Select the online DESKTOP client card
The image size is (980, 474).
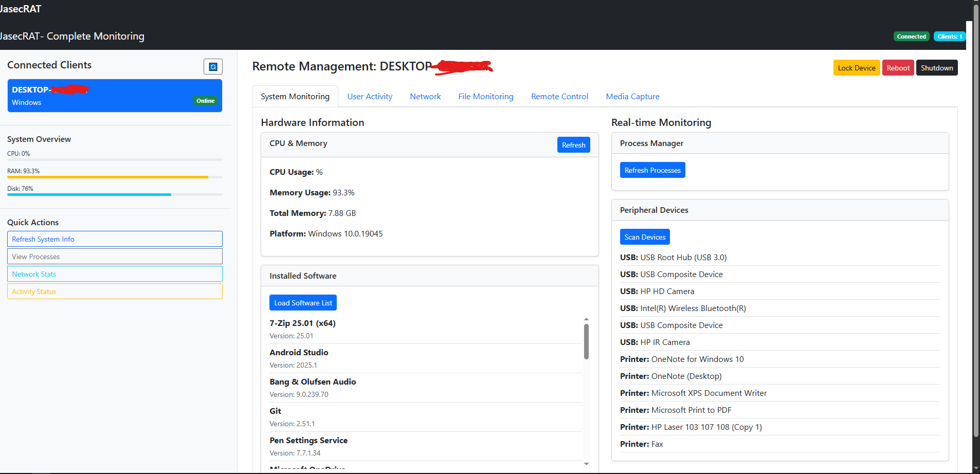114,95
